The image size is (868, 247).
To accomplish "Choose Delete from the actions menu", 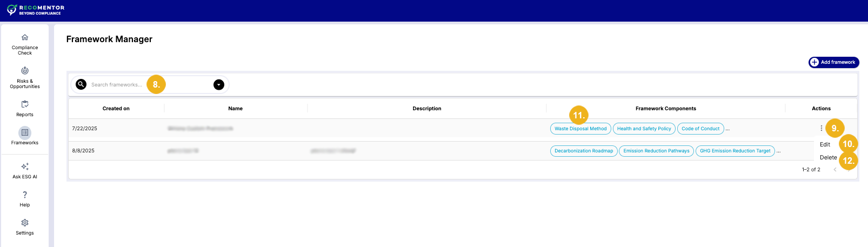I will coord(828,158).
